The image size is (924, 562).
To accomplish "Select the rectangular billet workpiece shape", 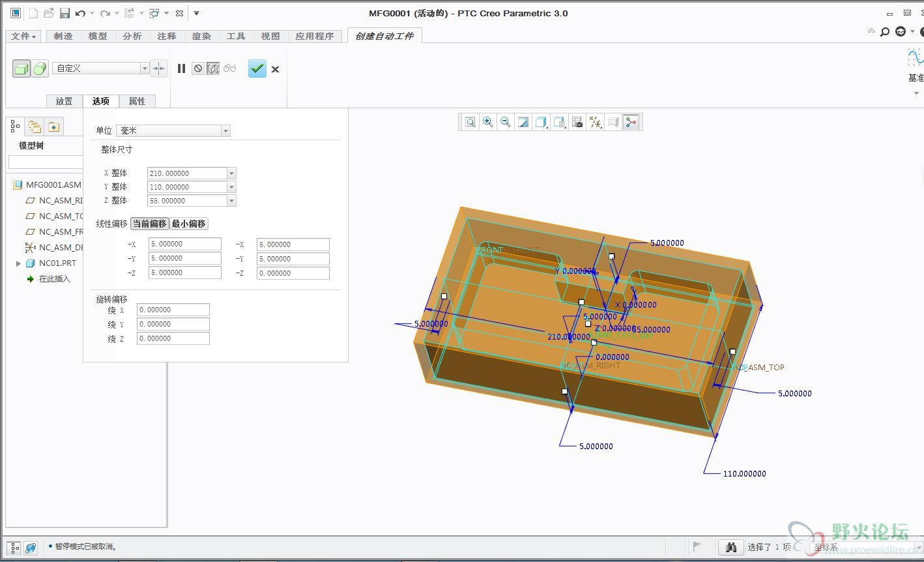I will [x=22, y=68].
